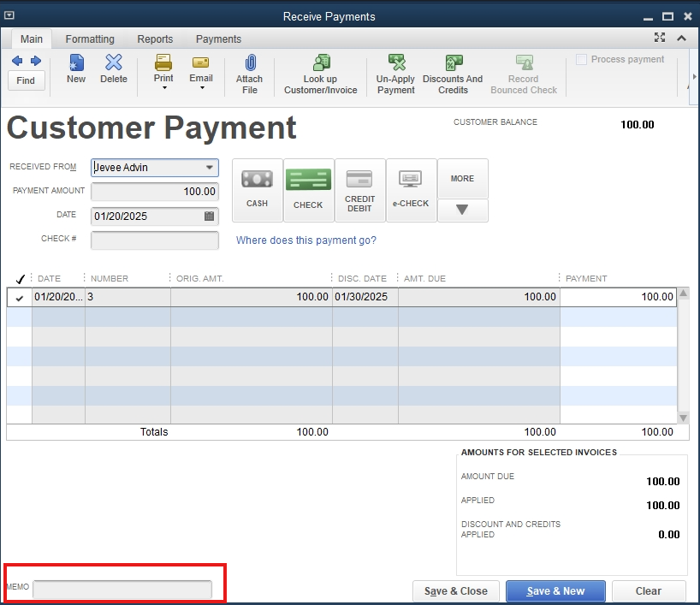Choose CASH payment method
The width and height of the screenshot is (700, 605).
pyautogui.click(x=257, y=189)
